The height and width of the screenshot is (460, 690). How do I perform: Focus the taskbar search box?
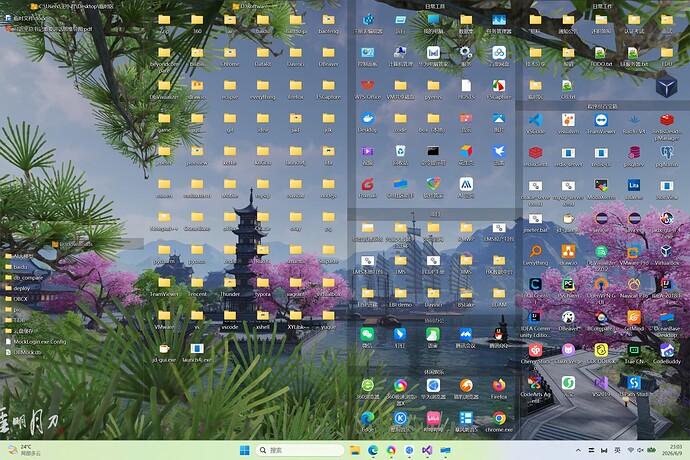pos(300,450)
